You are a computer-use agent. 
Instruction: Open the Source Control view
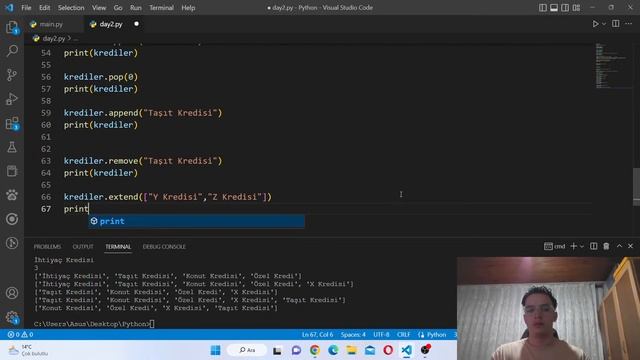12,75
